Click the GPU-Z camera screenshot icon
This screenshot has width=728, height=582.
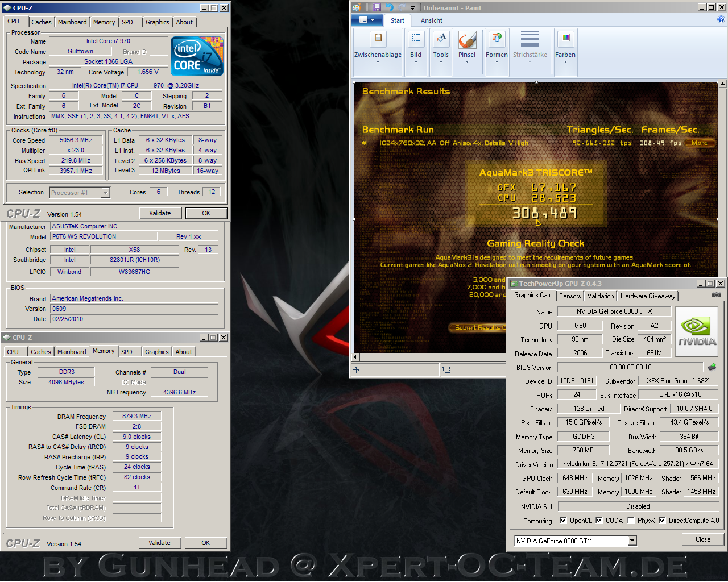tap(717, 295)
